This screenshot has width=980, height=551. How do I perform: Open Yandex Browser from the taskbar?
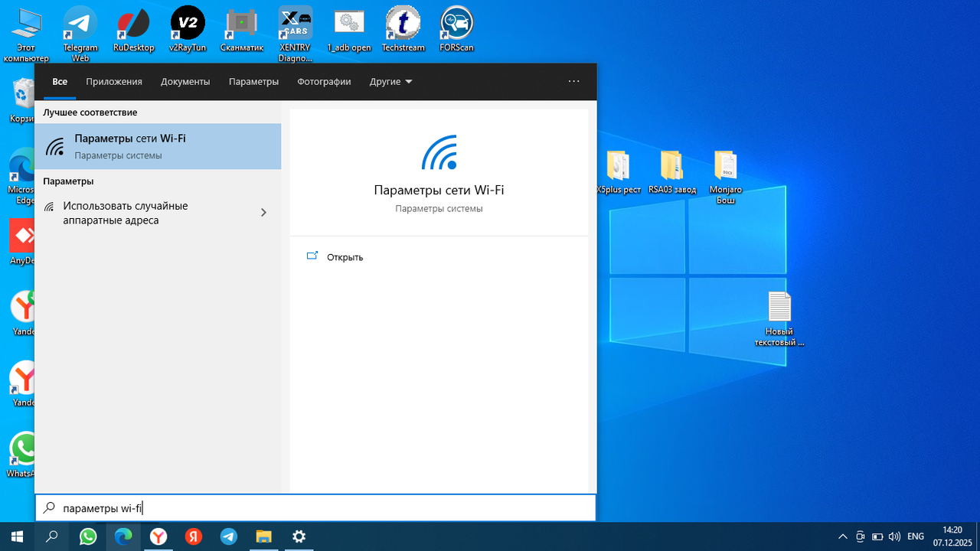point(158,536)
